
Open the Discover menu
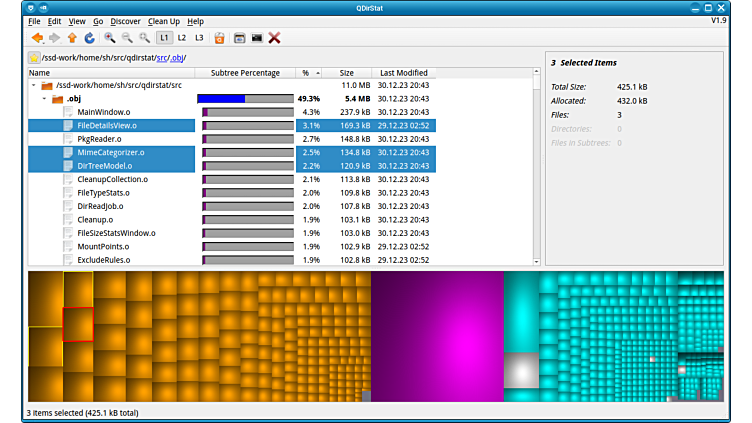click(x=125, y=21)
